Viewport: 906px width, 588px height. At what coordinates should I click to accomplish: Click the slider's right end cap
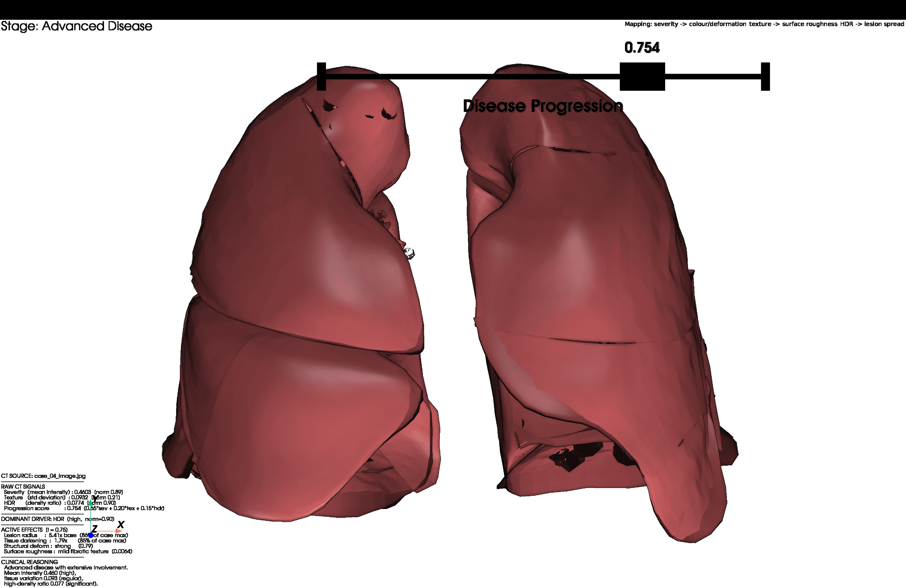(765, 76)
